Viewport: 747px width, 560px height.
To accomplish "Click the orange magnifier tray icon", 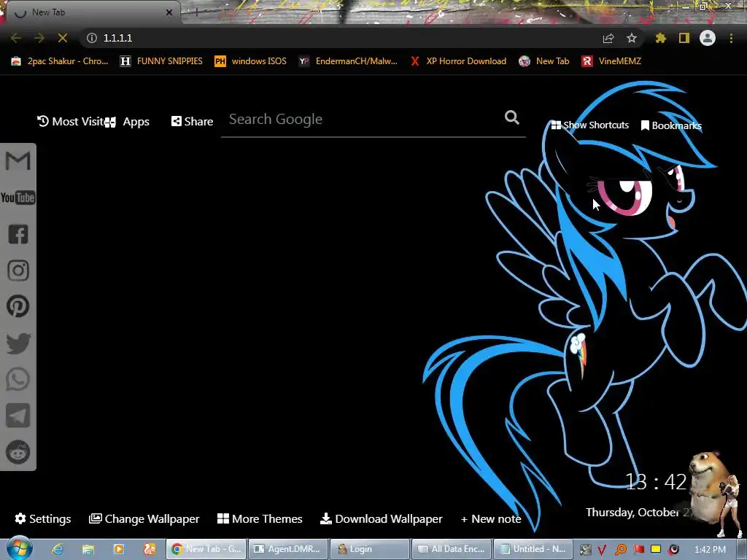I will coord(620,550).
